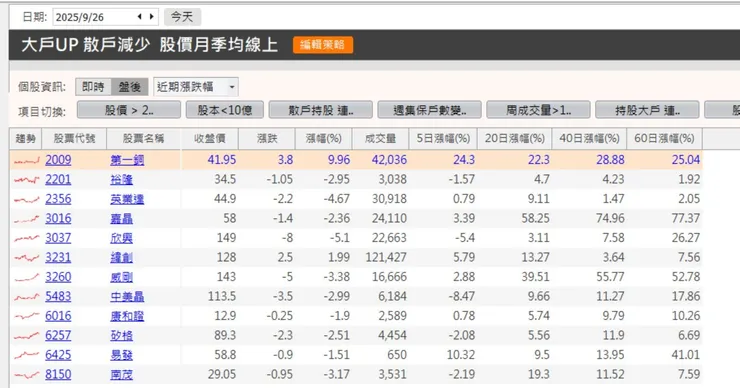The width and height of the screenshot is (740, 388).
Task: Open stock code link 3037
Action: click(58, 238)
